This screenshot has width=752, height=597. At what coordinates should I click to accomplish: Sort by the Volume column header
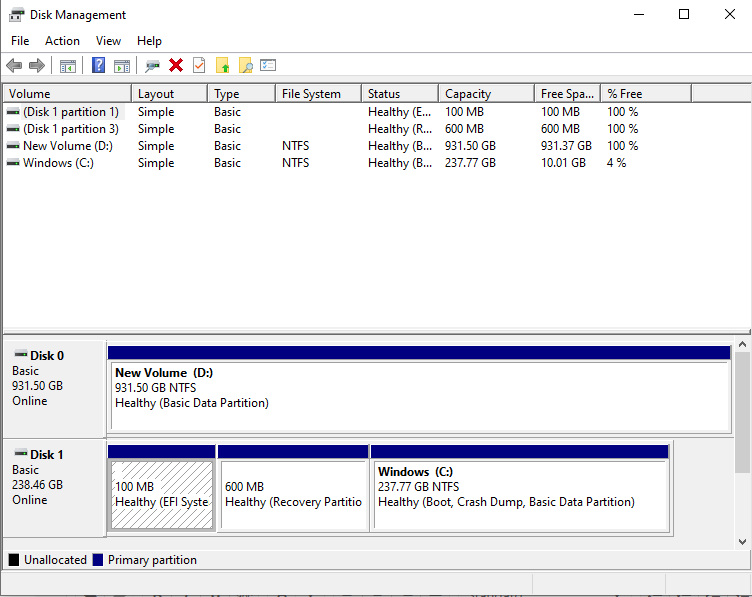pyautogui.click(x=67, y=94)
